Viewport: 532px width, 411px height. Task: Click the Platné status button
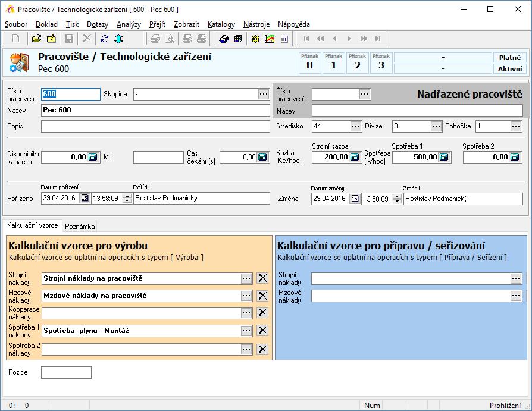(509, 58)
